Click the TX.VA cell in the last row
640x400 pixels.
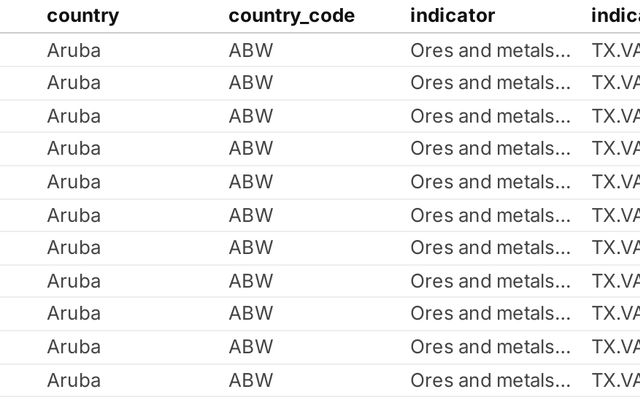point(615,380)
